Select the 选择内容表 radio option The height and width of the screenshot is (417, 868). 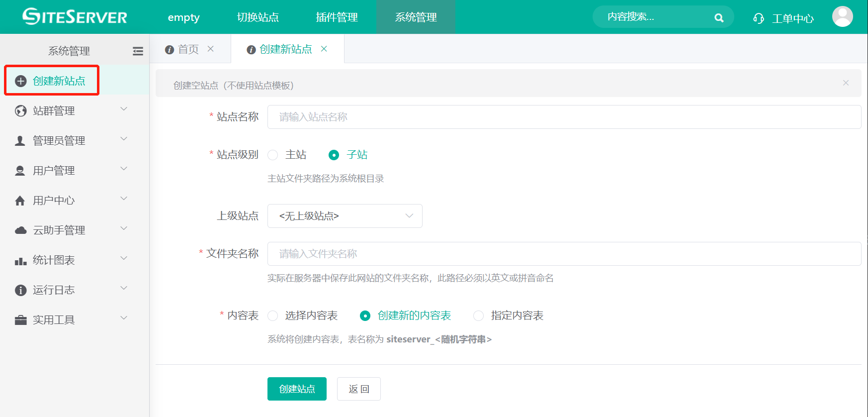[x=273, y=316]
